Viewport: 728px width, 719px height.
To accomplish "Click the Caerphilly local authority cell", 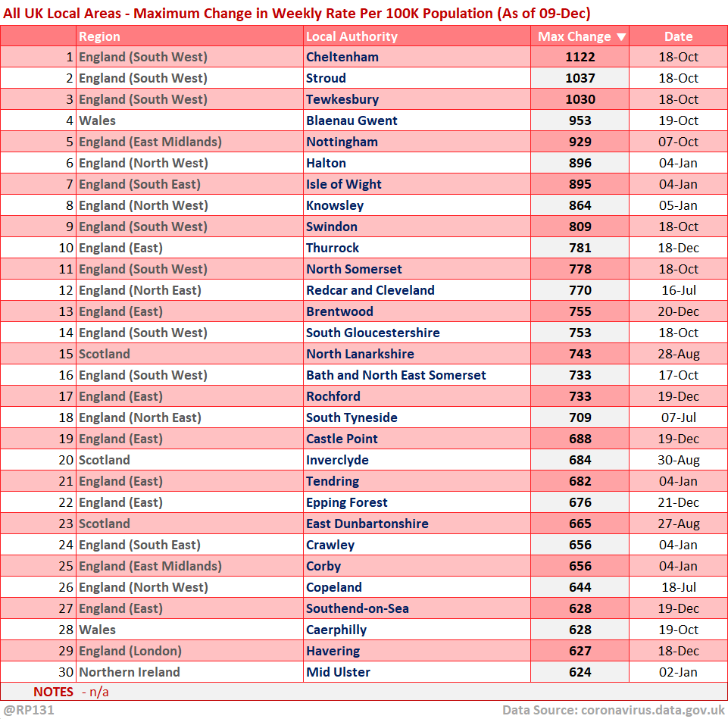I will coord(417,630).
